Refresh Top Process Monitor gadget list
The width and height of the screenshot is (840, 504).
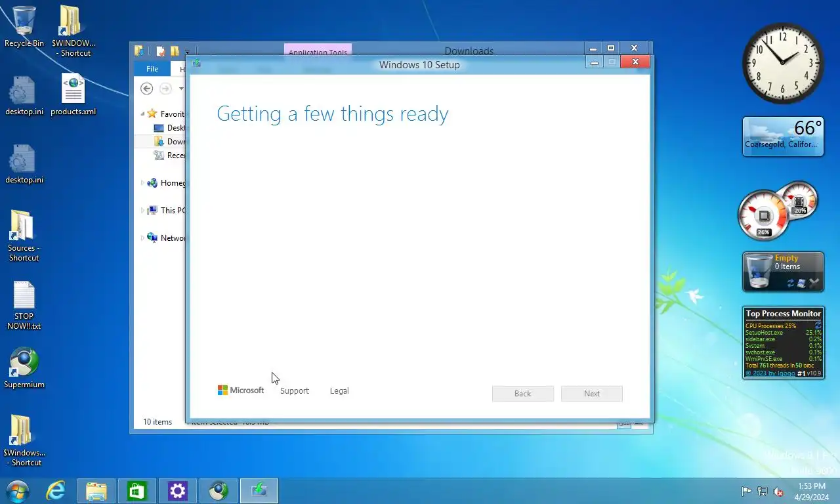pos(818,325)
